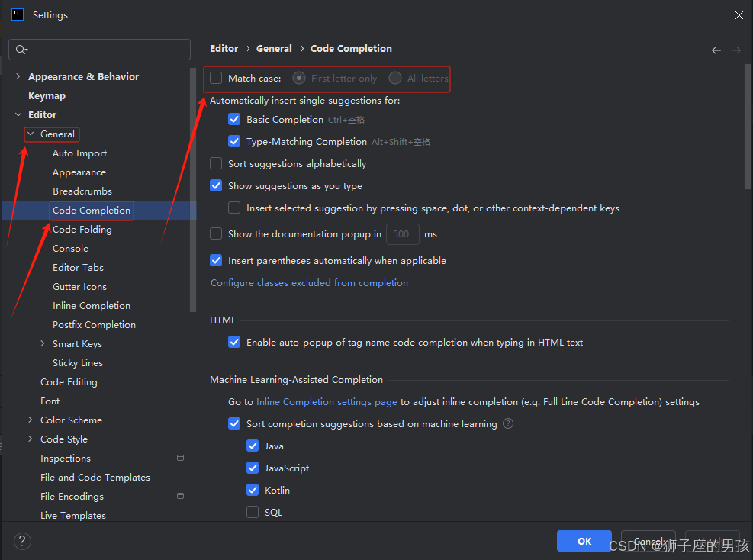753x560 pixels.
Task: Confirm settings with OK button
Action: coord(584,541)
